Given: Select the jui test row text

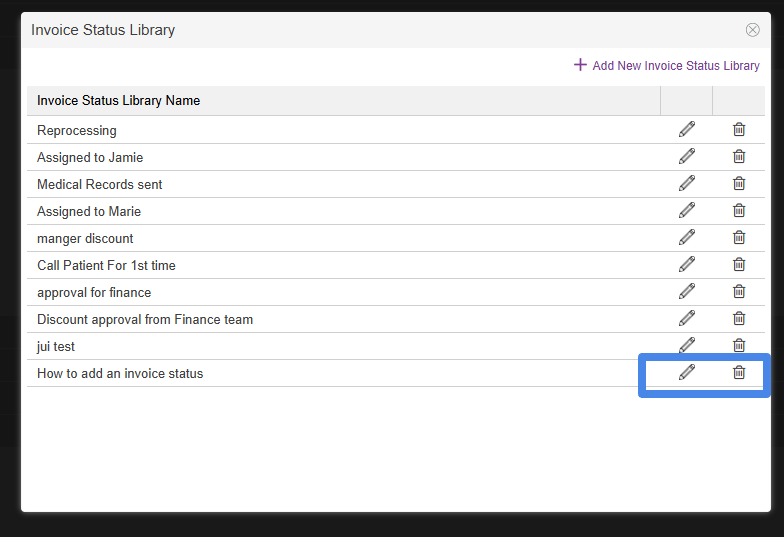Looking at the screenshot, I should point(56,346).
